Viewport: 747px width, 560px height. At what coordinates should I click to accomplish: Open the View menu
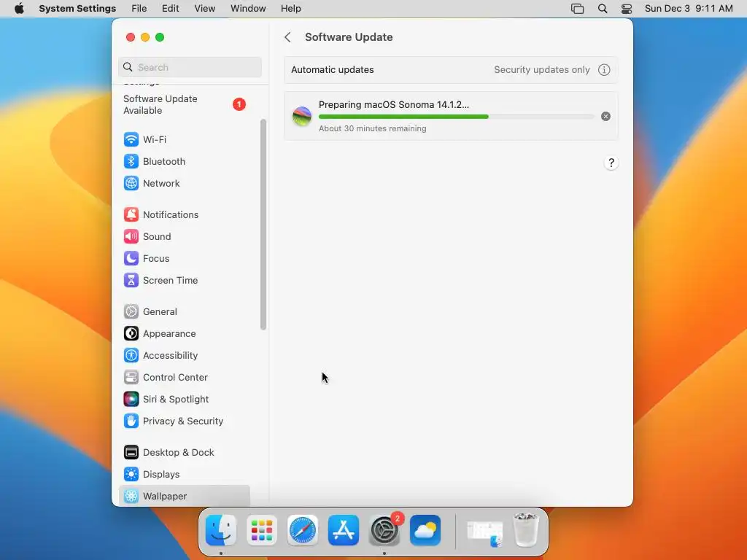click(x=205, y=9)
